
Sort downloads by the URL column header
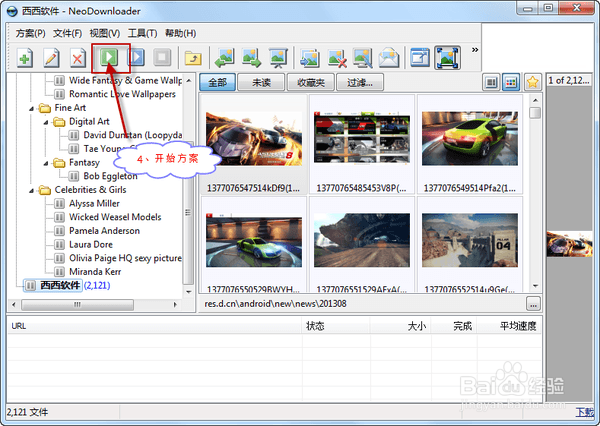pos(155,326)
